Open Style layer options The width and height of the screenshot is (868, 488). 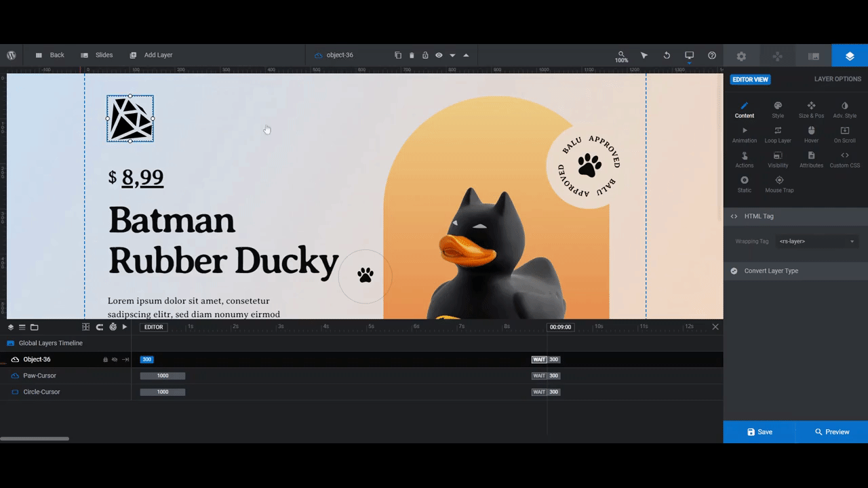pos(778,110)
